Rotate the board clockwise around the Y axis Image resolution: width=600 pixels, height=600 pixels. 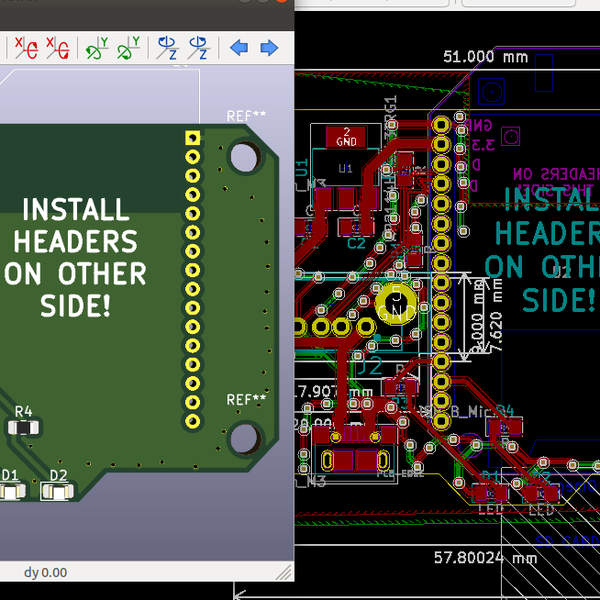point(96,48)
